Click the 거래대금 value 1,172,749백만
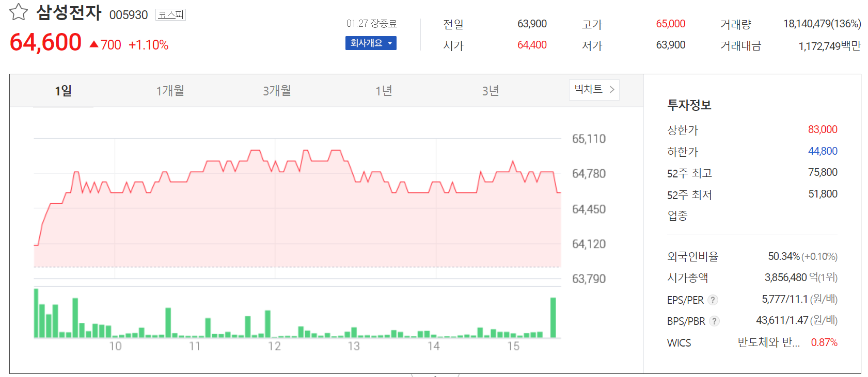 830,46
